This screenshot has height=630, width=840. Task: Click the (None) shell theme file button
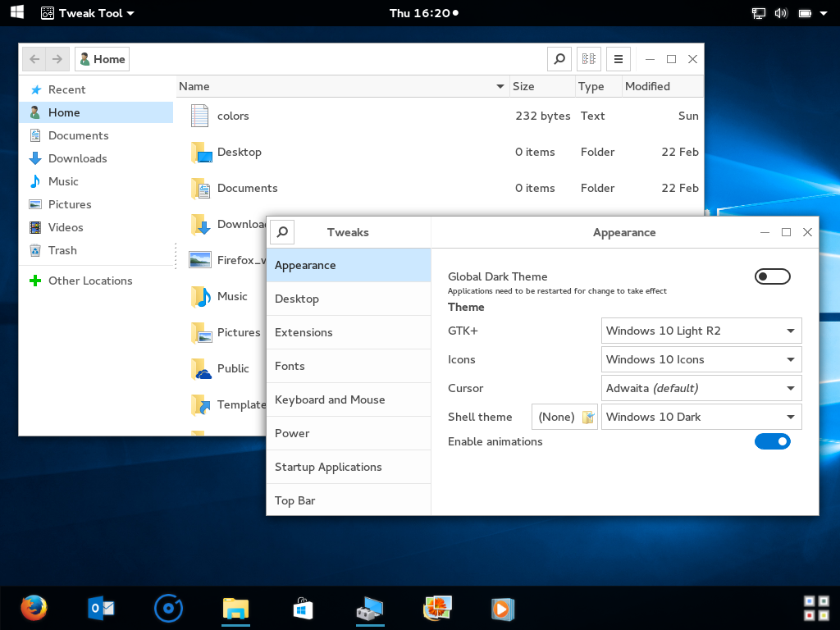pyautogui.click(x=564, y=417)
